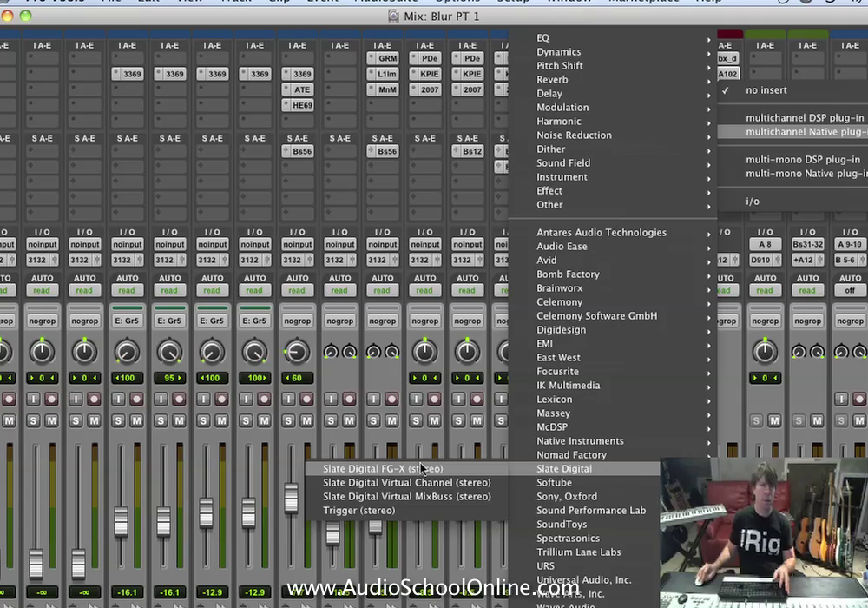Solo the A 8 input channel
The width and height of the screenshot is (868, 608).
pyautogui.click(x=756, y=421)
